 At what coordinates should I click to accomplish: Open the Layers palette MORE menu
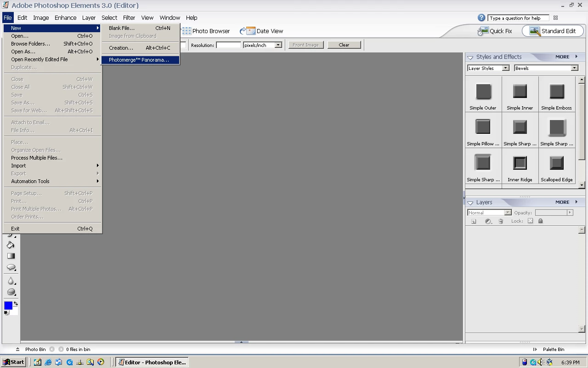tap(566, 202)
